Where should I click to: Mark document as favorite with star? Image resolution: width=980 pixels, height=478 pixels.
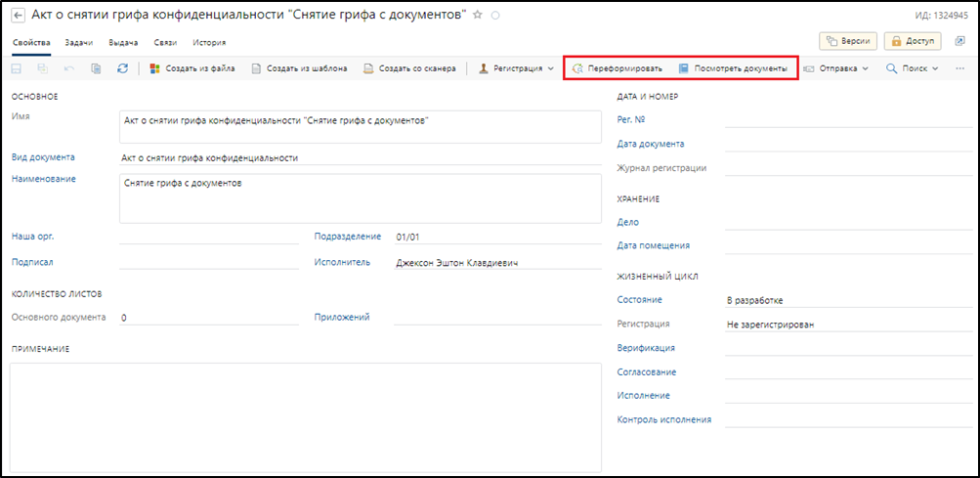(x=478, y=16)
